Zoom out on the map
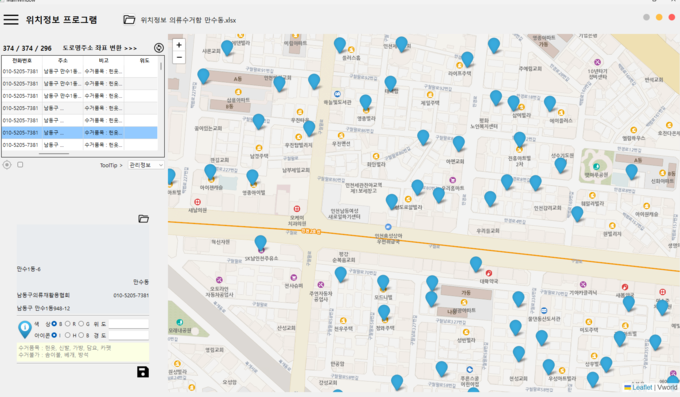 coord(179,57)
